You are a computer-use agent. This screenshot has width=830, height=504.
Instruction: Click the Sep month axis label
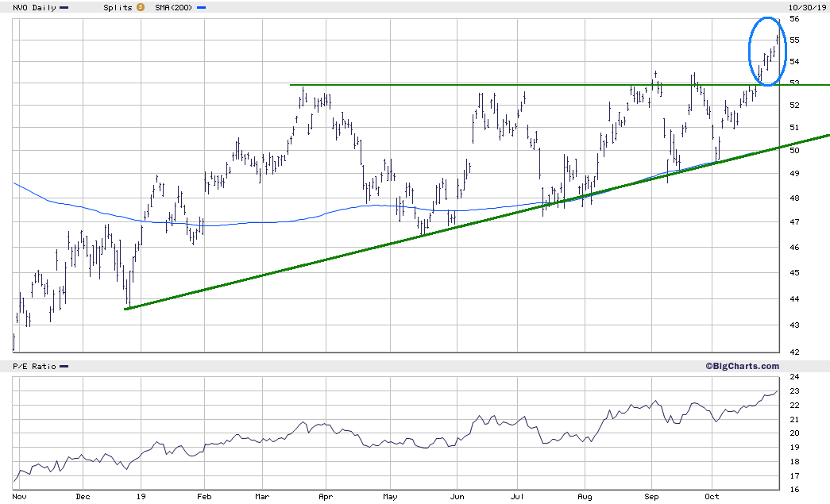(651, 497)
